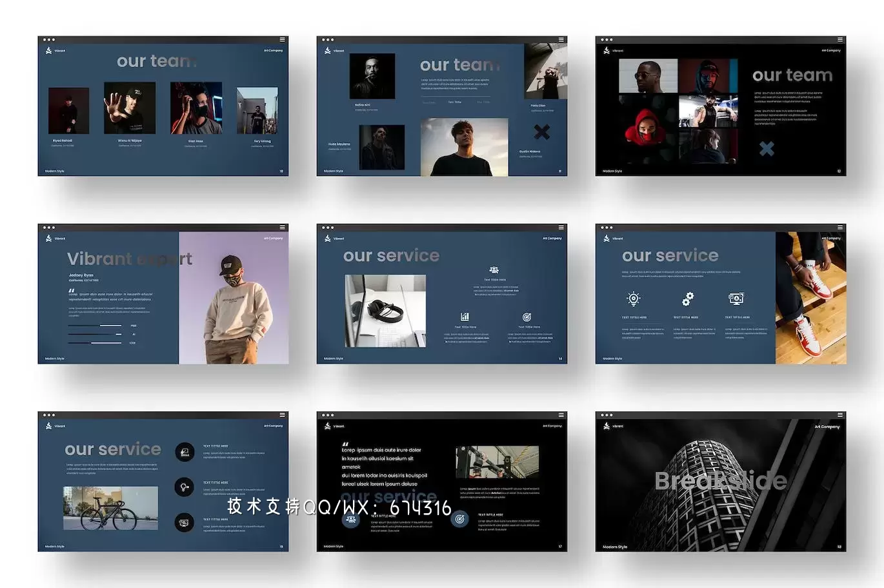Click top circular icon on bicycle service slide

pos(185,452)
